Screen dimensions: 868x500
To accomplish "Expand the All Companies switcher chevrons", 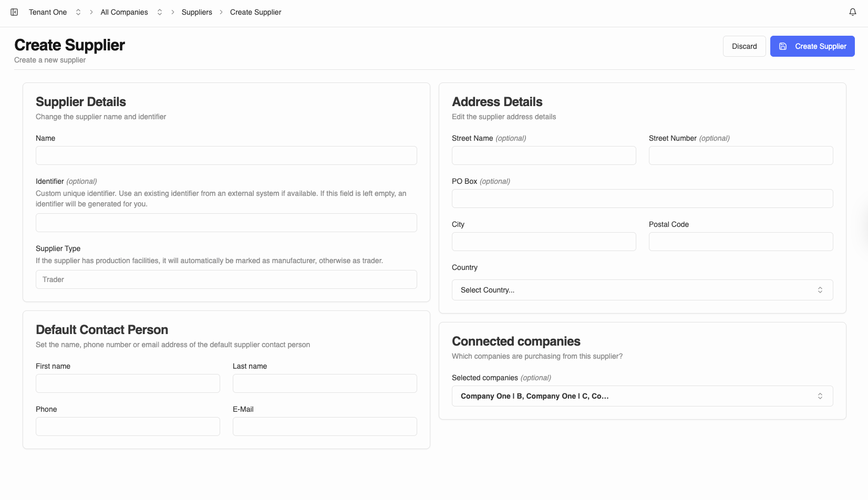I will point(160,12).
